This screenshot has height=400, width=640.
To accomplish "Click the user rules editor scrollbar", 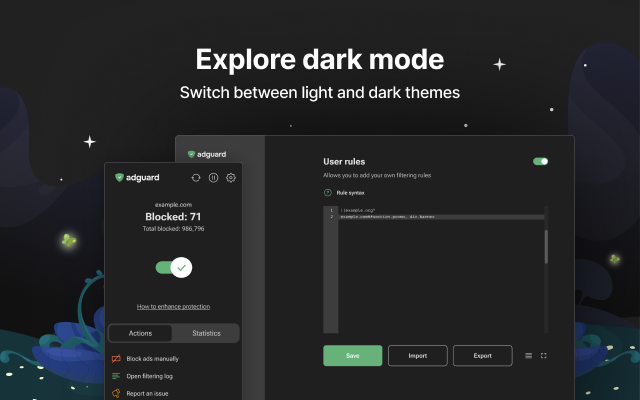I will (546, 247).
